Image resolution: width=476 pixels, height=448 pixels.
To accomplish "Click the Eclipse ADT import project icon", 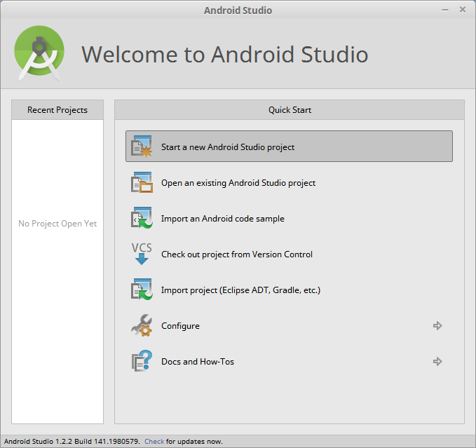I will click(142, 290).
